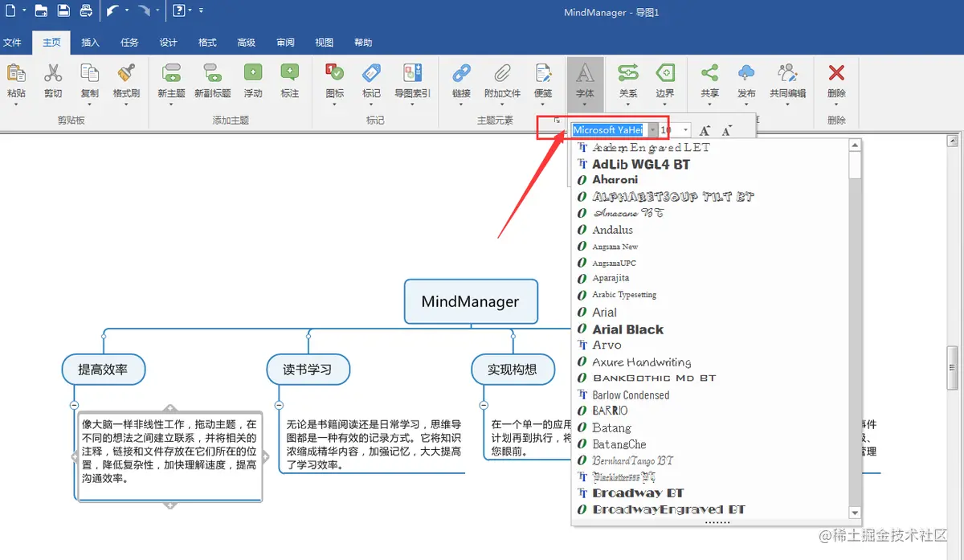Screen dimensions: 964x560
Task: Open the 主题元素 group dialog launcher
Action: (x=557, y=121)
